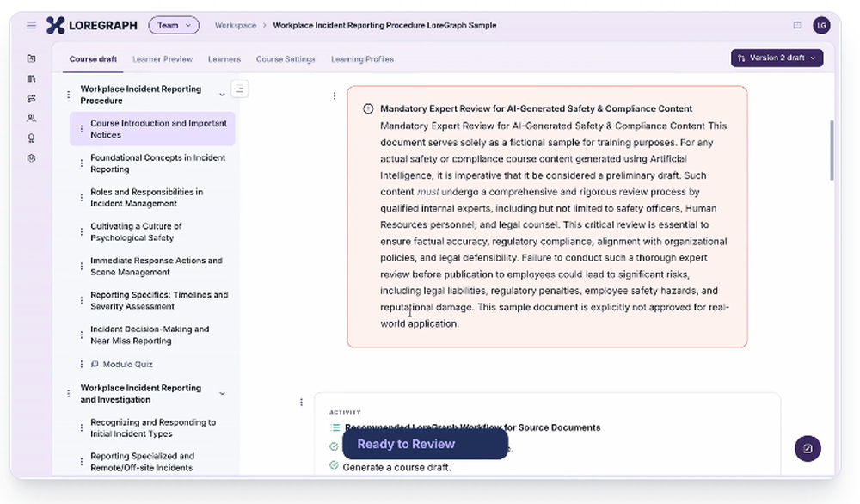Click the LoreGraph logo
Viewport: 860px width, 504px height.
pos(92,25)
